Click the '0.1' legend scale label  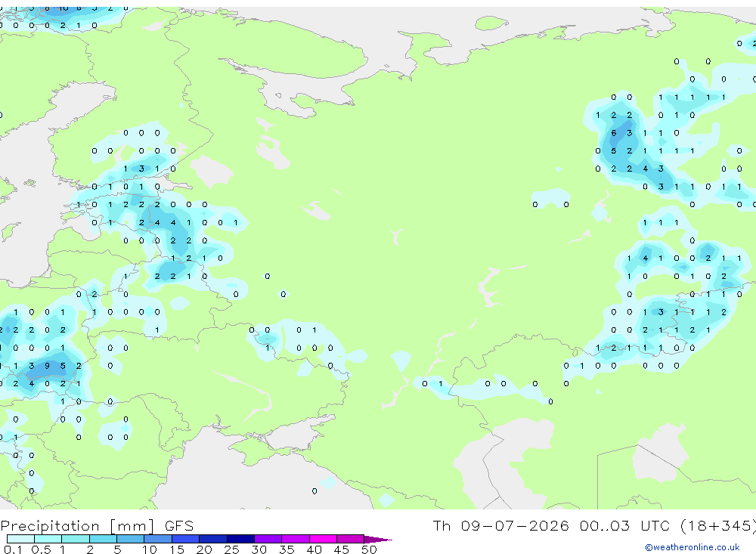tap(13, 549)
